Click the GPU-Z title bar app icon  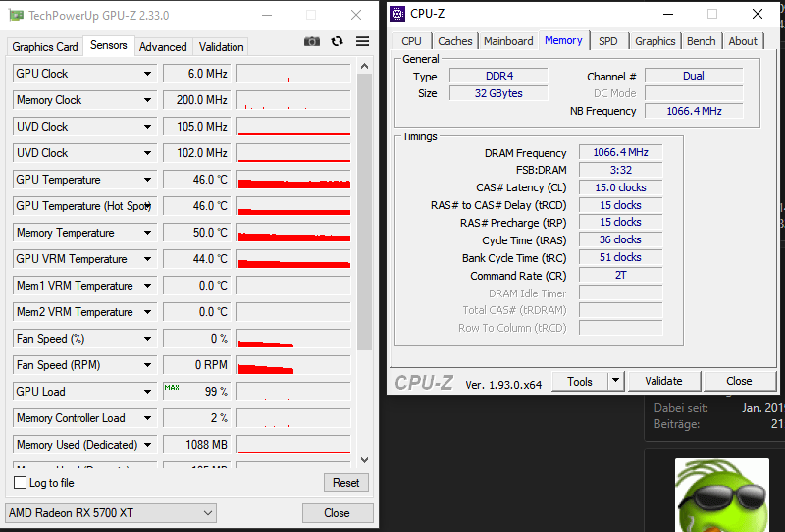16,15
